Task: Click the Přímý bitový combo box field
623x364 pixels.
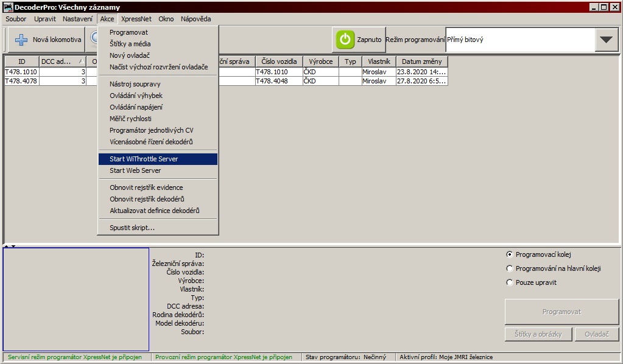Action: pyautogui.click(x=520, y=40)
